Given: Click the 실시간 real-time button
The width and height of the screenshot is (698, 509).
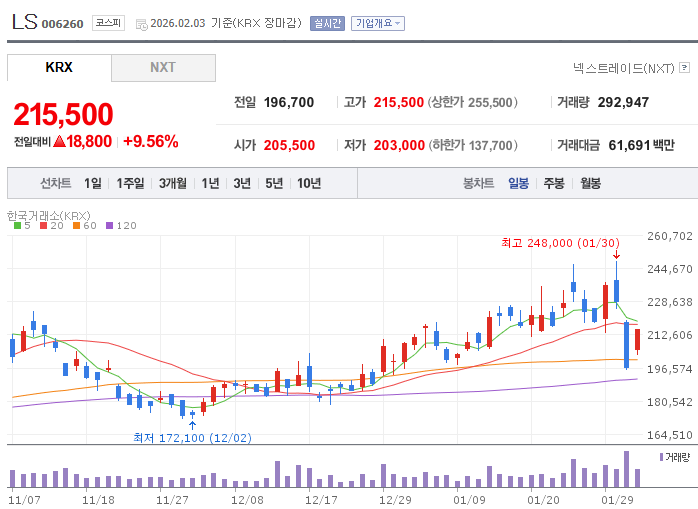Looking at the screenshot, I should [327, 23].
